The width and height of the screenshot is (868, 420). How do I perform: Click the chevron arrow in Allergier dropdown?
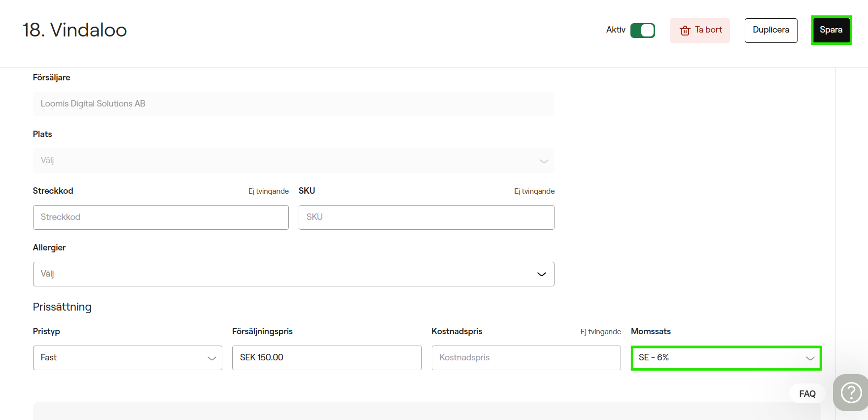tap(541, 274)
